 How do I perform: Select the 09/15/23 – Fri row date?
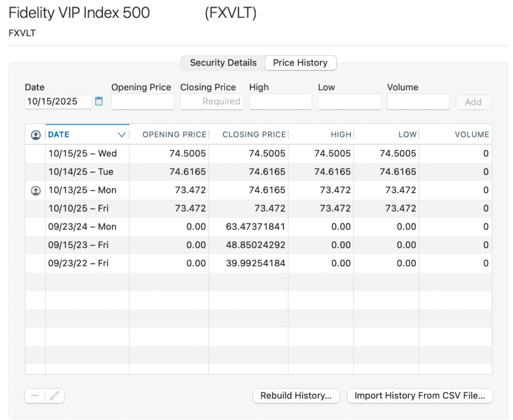click(78, 245)
